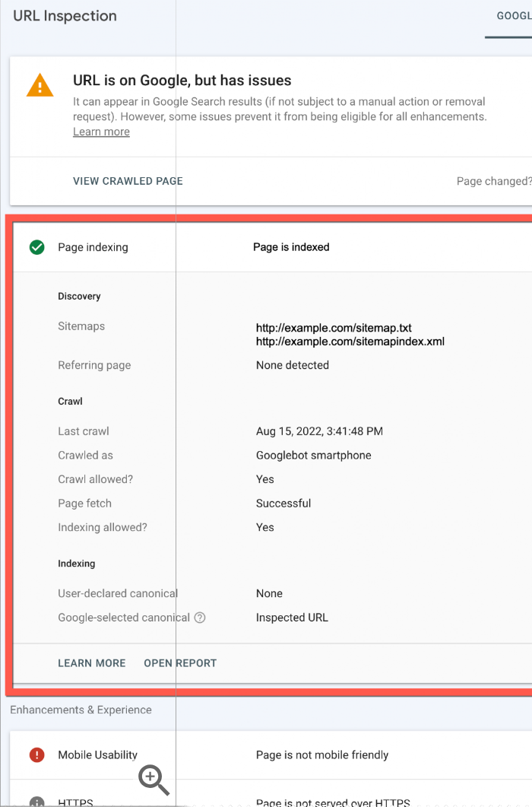Click the 'Indexing' subsection heading
This screenshot has width=532, height=807.
click(76, 564)
